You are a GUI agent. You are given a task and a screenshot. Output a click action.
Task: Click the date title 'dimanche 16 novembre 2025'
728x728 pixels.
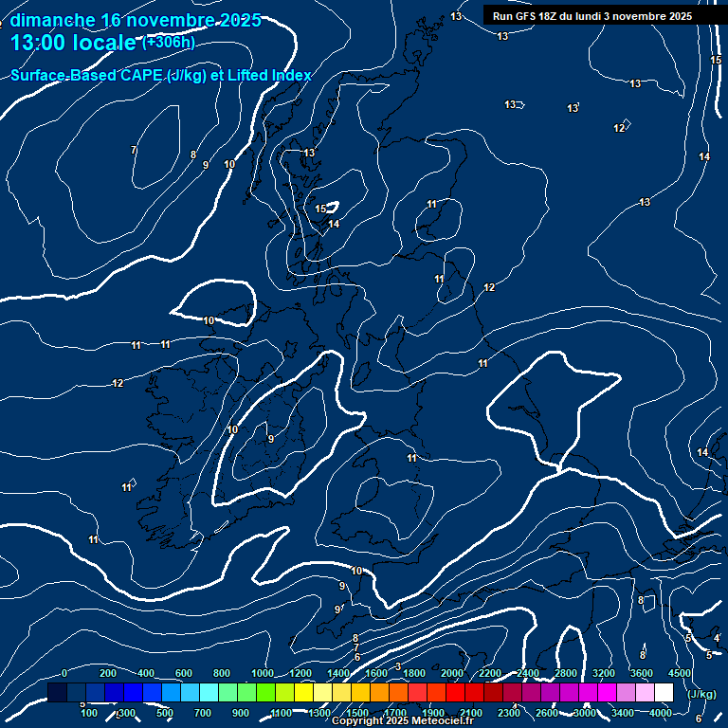point(136,21)
